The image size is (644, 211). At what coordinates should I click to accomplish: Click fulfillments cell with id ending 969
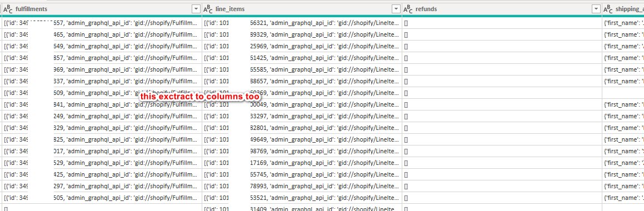102,70
